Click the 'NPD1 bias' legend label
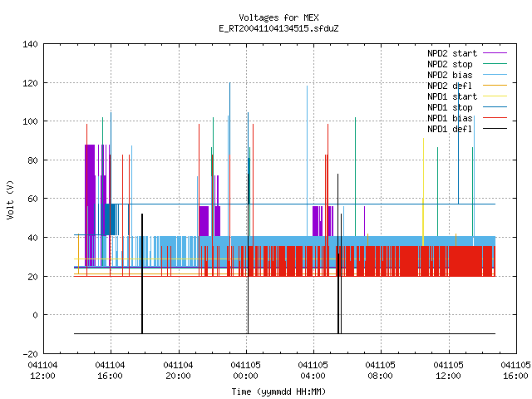532x399 pixels. (x=450, y=118)
